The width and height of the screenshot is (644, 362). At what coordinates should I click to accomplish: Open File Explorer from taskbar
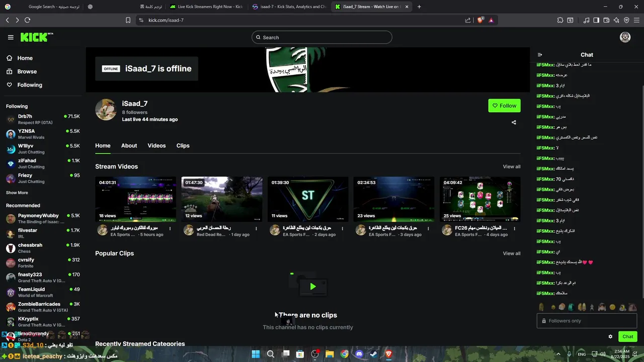click(330, 354)
